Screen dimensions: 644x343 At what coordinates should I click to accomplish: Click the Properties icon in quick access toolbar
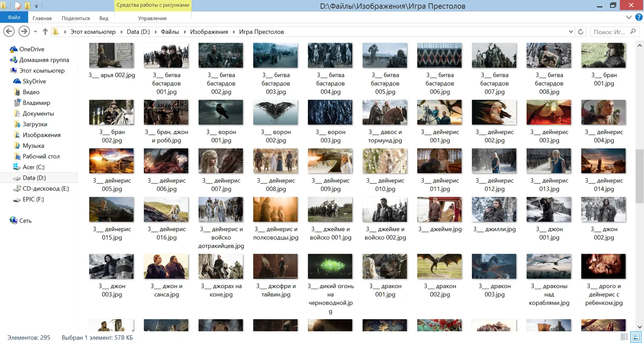[x=18, y=6]
